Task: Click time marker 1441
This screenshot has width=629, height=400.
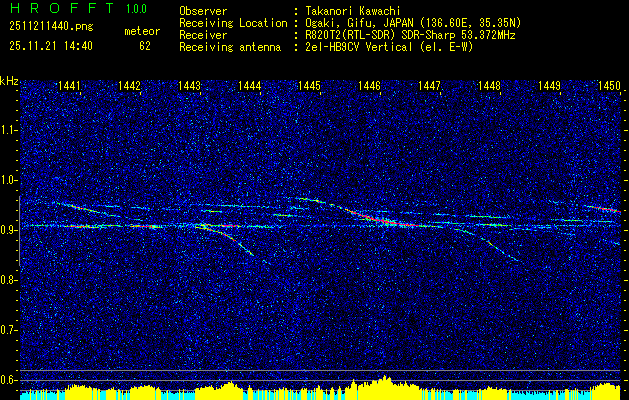Action: [x=69, y=86]
